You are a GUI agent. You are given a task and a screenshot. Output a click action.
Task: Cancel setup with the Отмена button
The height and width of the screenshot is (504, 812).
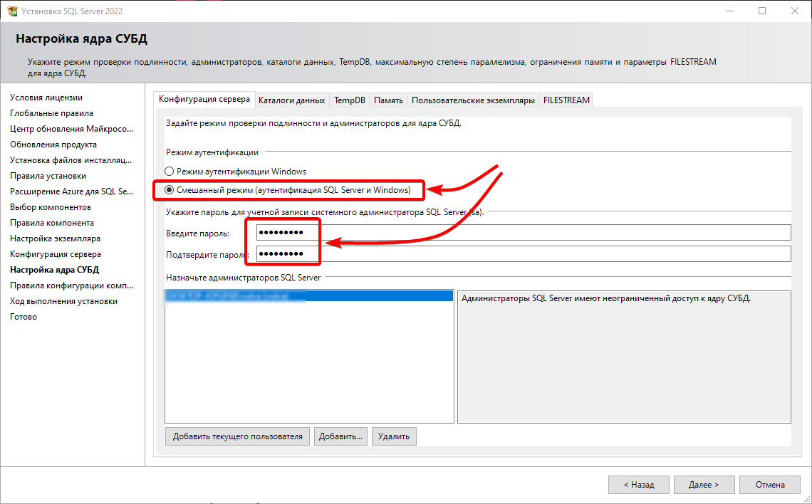(770, 485)
